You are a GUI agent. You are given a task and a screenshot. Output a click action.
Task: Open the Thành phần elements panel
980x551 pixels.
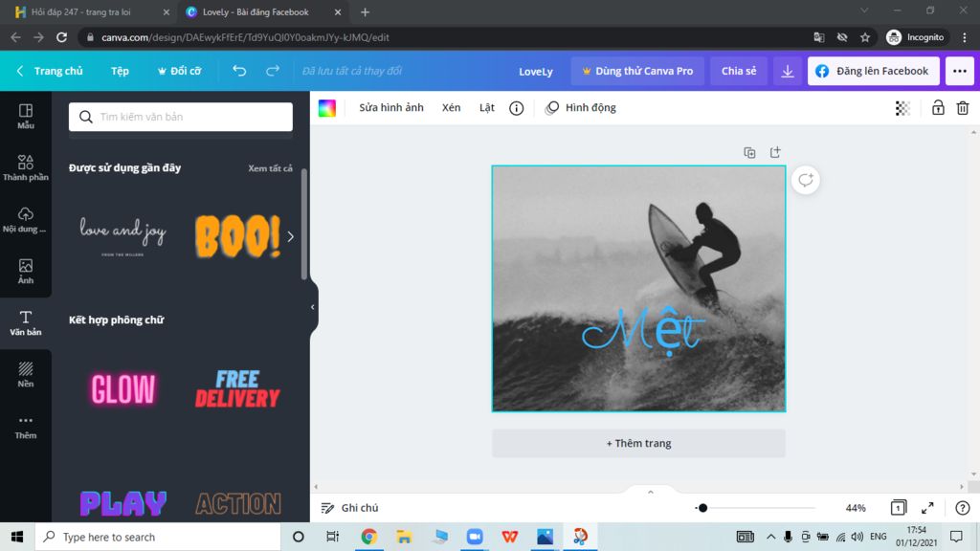[26, 168]
